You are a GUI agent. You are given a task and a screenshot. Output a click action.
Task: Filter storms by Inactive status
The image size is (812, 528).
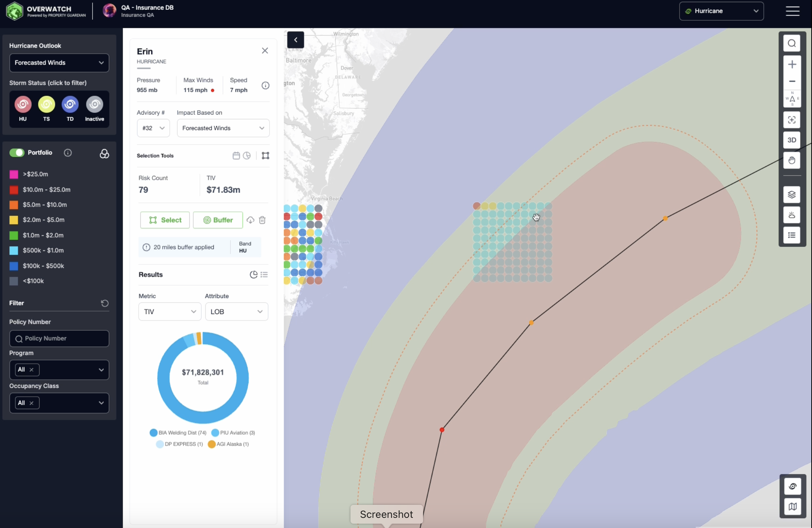[94, 104]
